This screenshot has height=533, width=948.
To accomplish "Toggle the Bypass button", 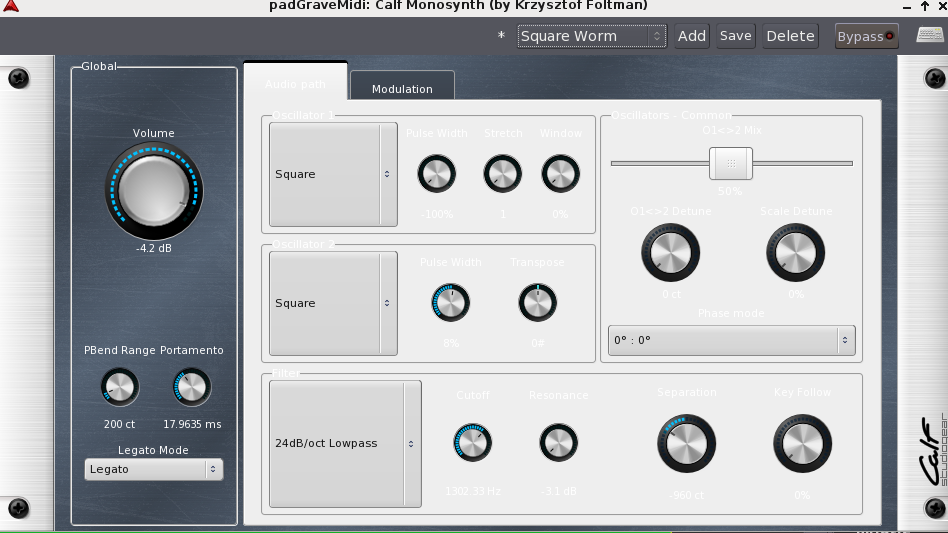I will [x=866, y=36].
